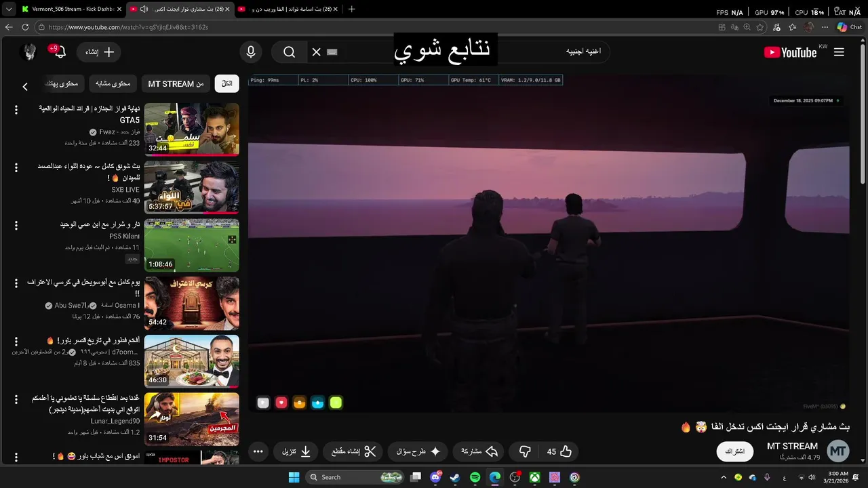The image size is (868, 488).
Task: Clear the search box with the X
Action: (x=316, y=52)
